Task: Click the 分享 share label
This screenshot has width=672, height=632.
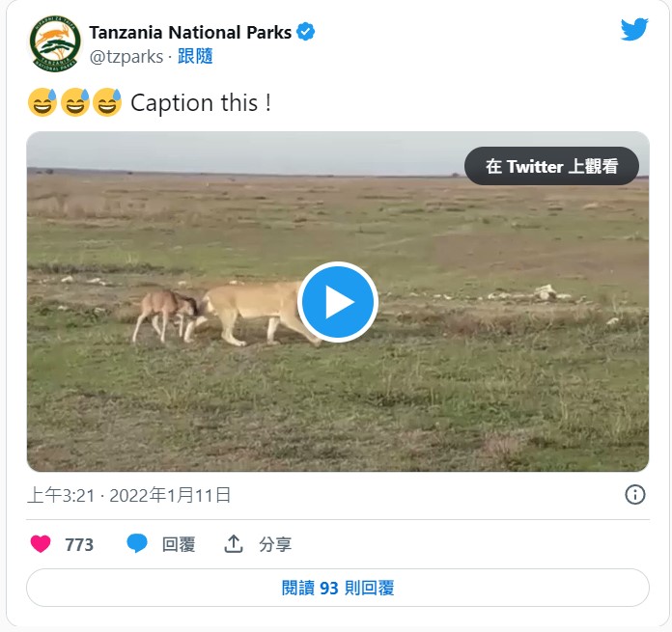Action: [275, 545]
